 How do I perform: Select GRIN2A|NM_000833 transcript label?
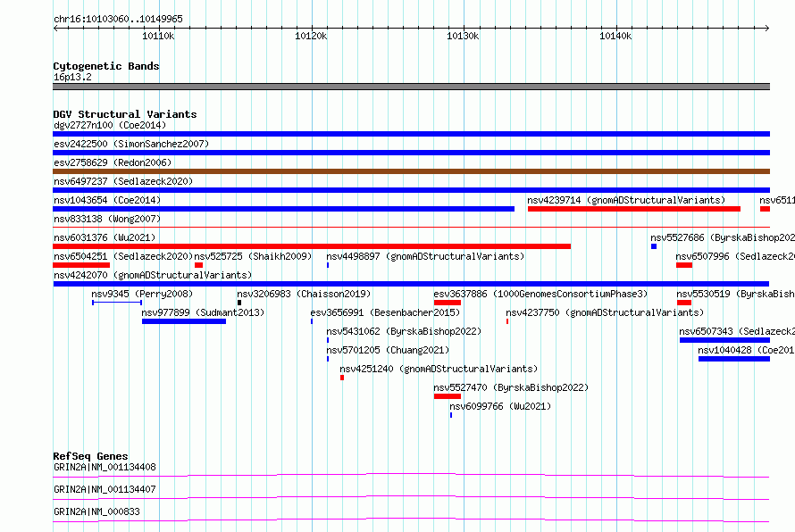pyautogui.click(x=96, y=511)
